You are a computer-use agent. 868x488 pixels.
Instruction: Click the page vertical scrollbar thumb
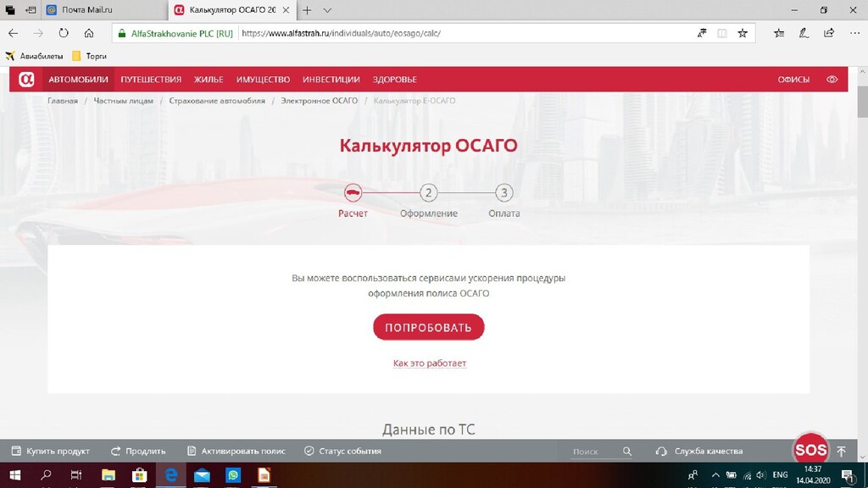coord(862,102)
